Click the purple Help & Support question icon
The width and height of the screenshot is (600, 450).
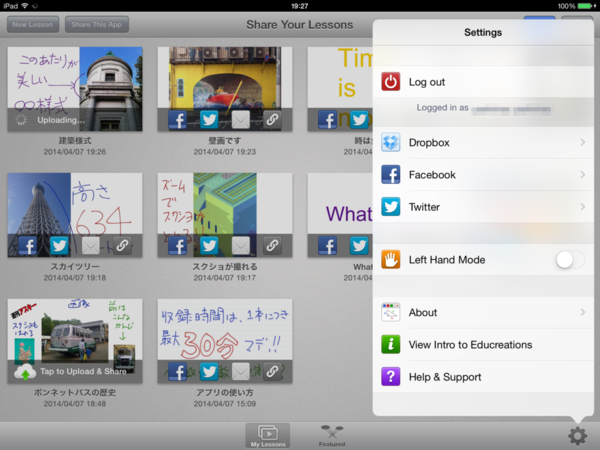390,377
